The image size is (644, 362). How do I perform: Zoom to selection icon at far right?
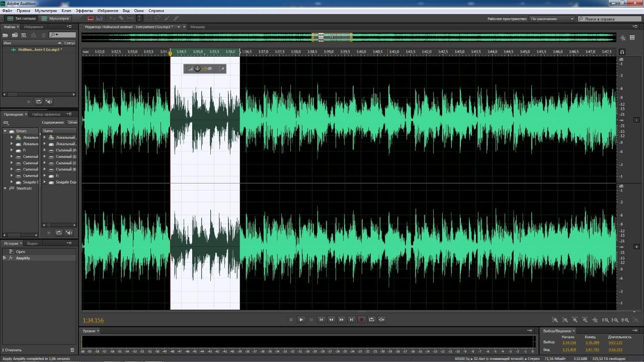626,320
